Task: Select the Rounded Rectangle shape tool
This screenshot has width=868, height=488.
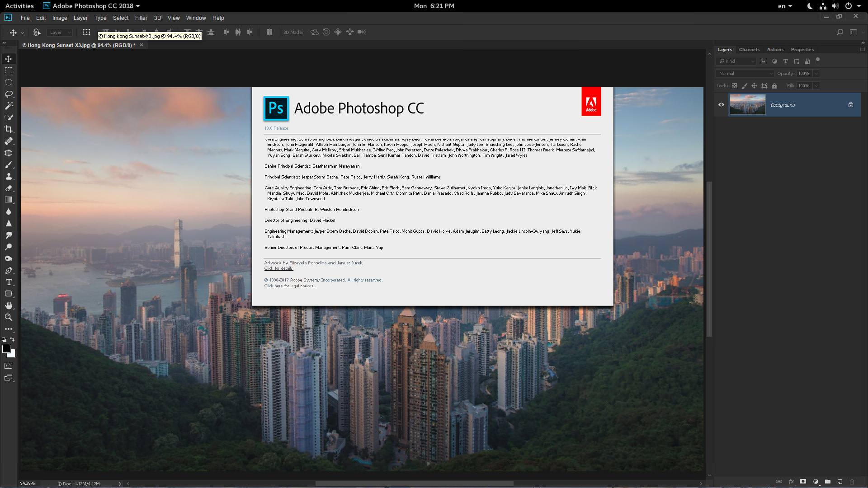Action: [9, 294]
